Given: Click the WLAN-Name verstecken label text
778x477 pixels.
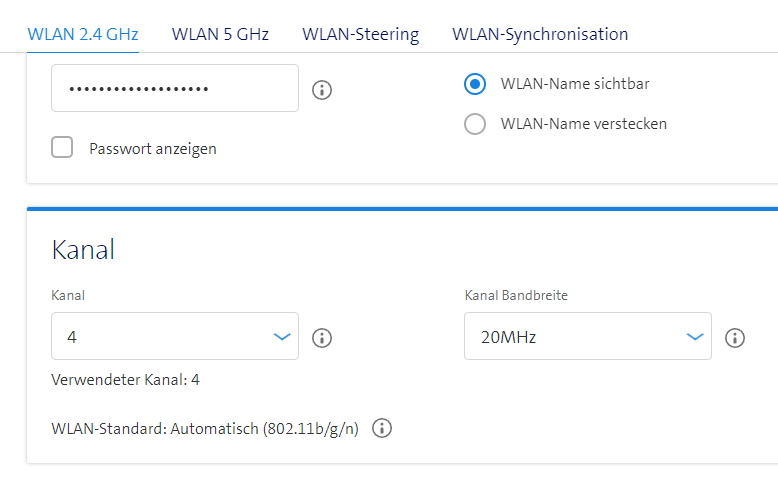Looking at the screenshot, I should coord(583,124).
